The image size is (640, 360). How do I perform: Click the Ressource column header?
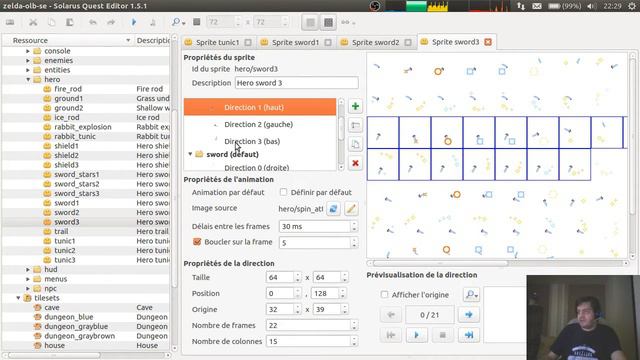[x=68, y=40]
